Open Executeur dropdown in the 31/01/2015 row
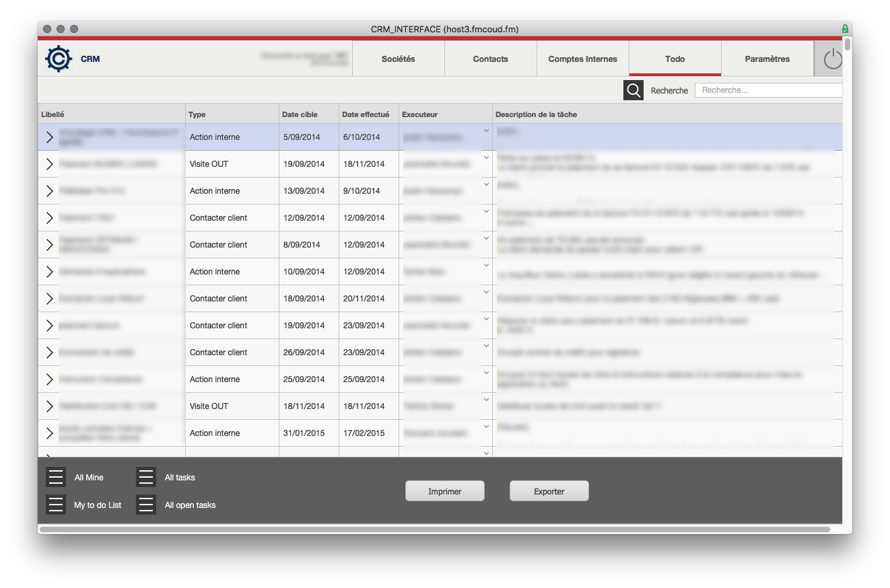890x588 pixels. (x=486, y=427)
